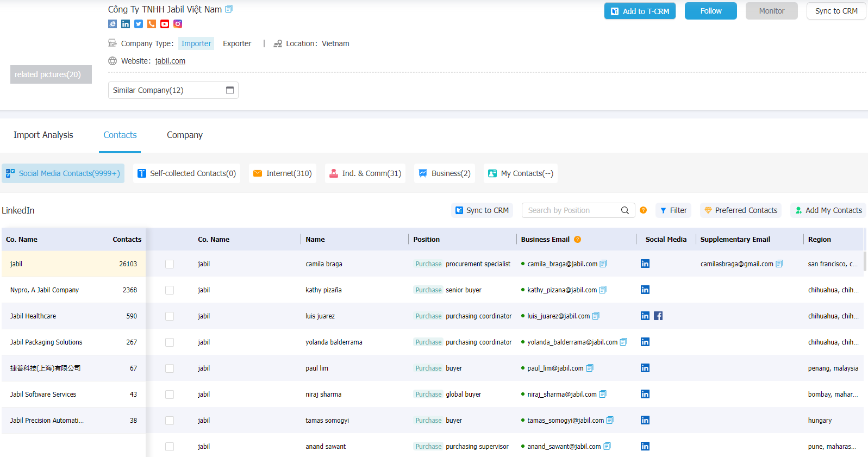
Task: Select Self-collected Contacts(0) tab
Action: 186,173
